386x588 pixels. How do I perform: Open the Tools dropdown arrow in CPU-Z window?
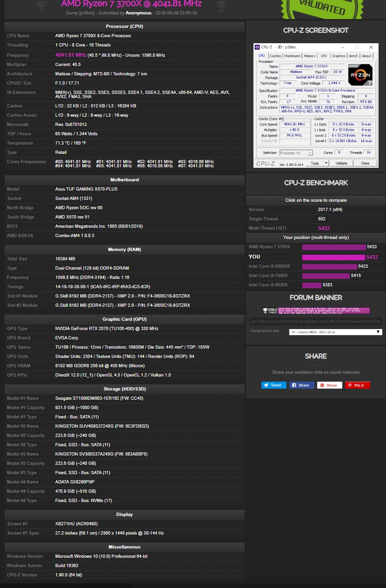(x=326, y=163)
